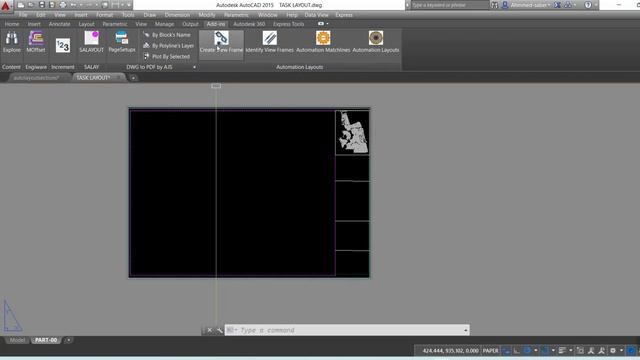The height and width of the screenshot is (360, 640).
Task: Switch to the Model layout tab
Action: tap(17, 340)
